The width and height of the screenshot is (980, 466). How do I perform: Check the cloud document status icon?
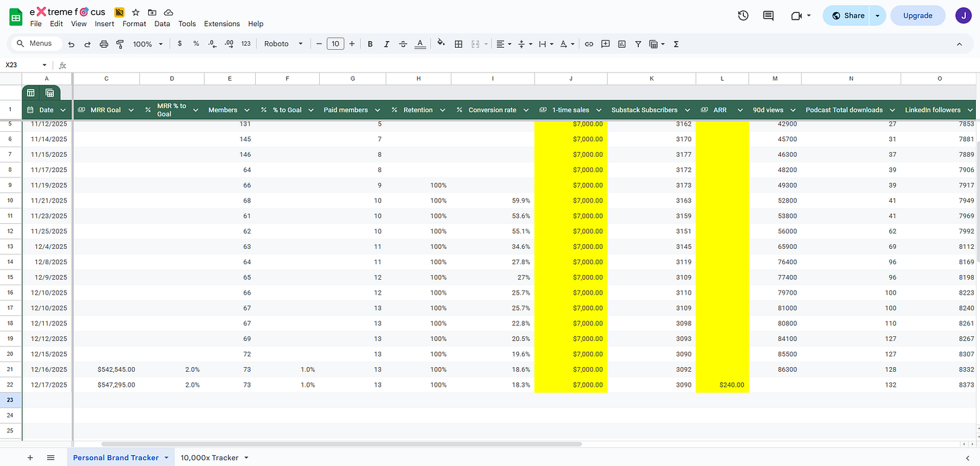168,12
